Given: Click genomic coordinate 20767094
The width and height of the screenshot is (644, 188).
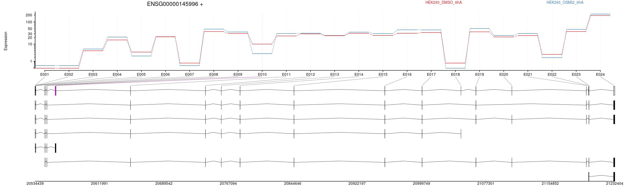Looking at the screenshot, I should 228,184.
